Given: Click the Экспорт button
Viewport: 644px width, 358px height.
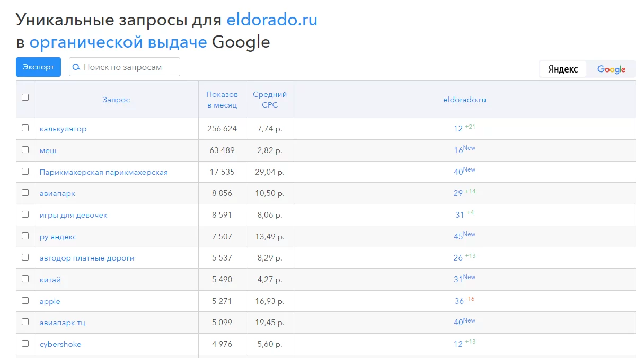Looking at the screenshot, I should pos(38,67).
